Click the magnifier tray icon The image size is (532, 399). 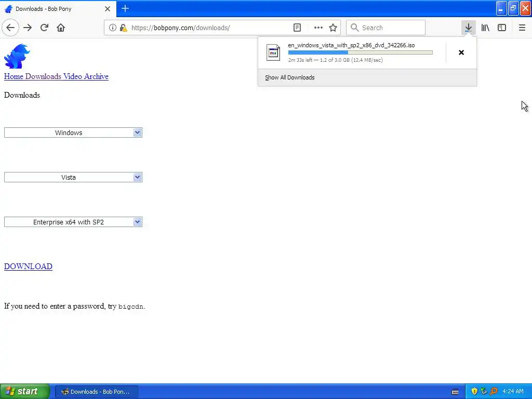[x=494, y=392]
